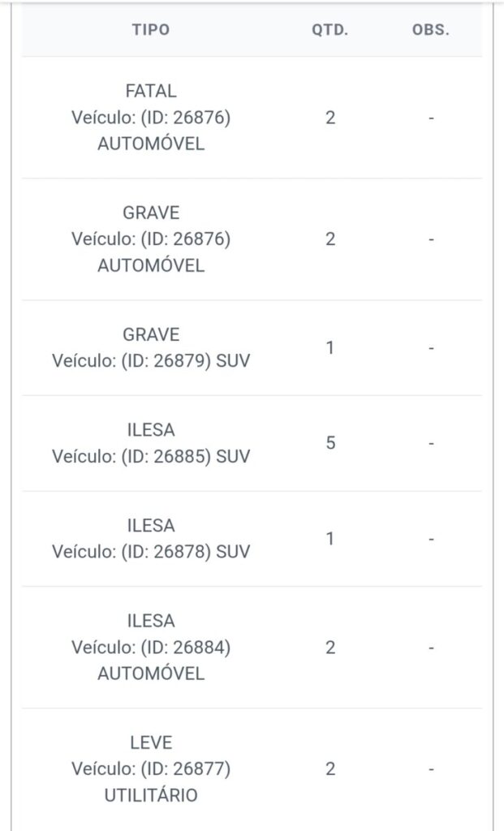Click the QTD. column header

tap(330, 30)
